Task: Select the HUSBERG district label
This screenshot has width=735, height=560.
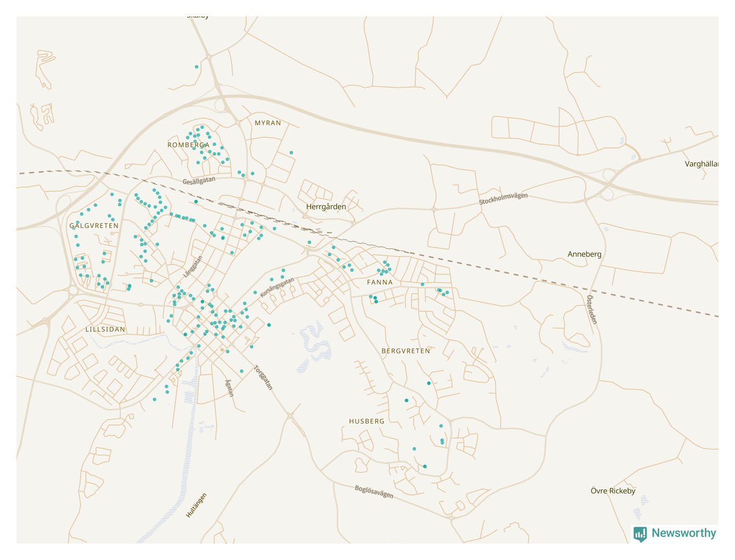Action: point(367,421)
